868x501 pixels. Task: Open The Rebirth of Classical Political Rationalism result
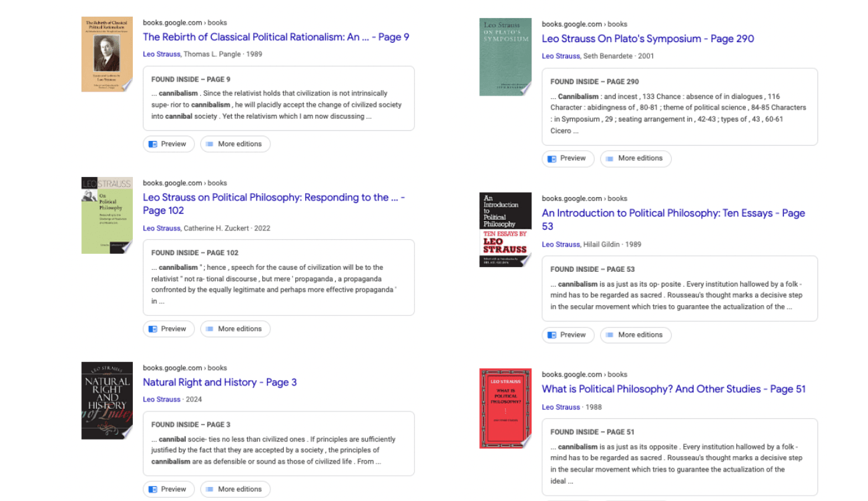[276, 37]
